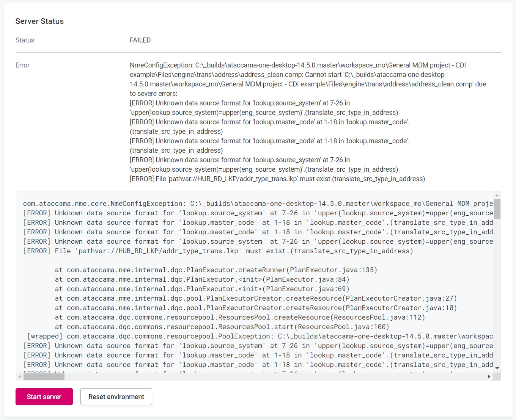Click stack line PlanExecutor.createRunner(PlanExecutor.java:135)
The image size is (516, 420).
click(x=216, y=270)
